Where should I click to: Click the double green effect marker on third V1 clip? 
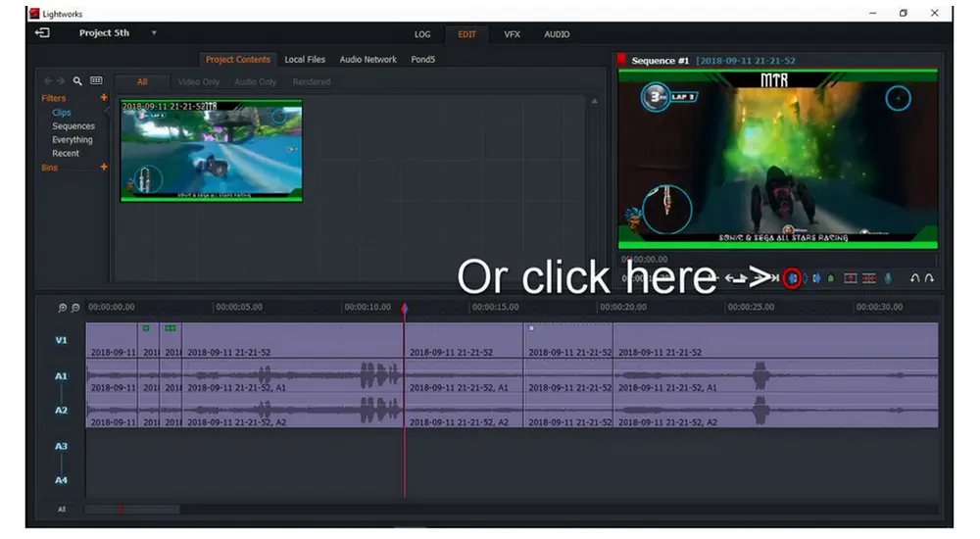click(x=171, y=328)
